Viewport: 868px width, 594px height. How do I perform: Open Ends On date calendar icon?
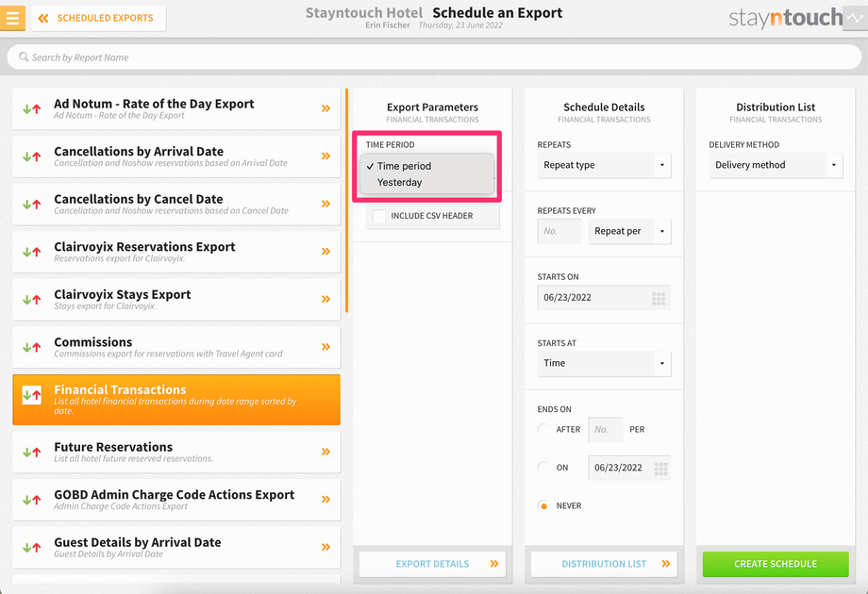click(660, 469)
